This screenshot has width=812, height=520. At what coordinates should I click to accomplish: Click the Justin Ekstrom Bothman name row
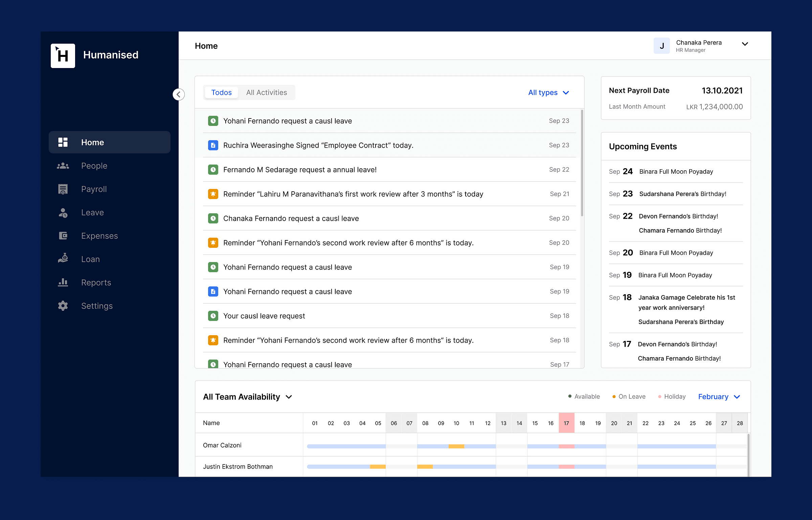238,467
